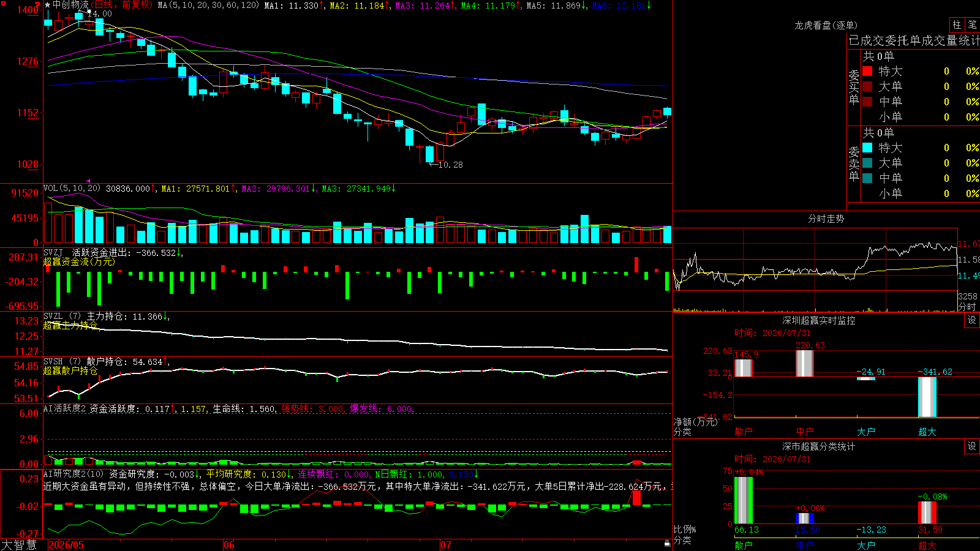
Task: Click the 10.28 low price annotation
Action: point(451,165)
